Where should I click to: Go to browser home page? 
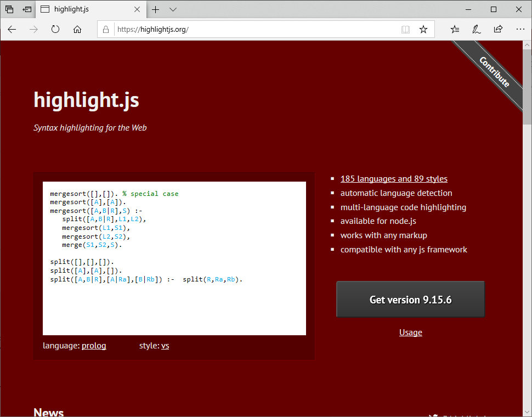click(77, 30)
